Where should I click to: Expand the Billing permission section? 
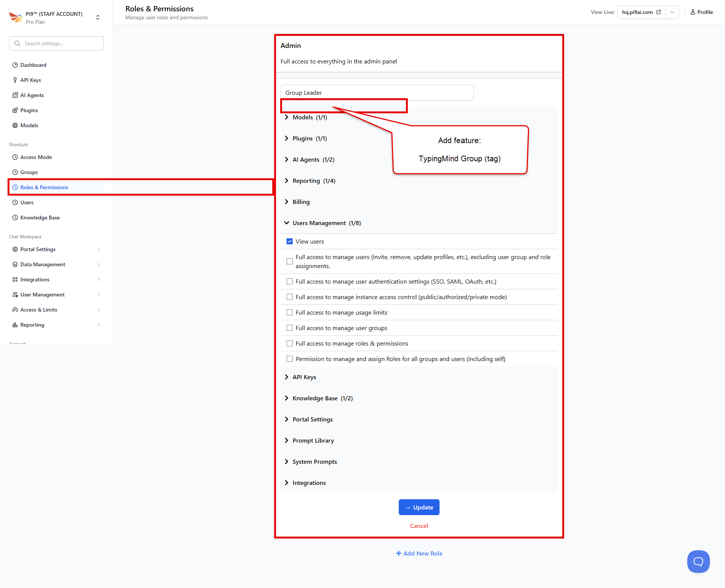tap(419, 202)
